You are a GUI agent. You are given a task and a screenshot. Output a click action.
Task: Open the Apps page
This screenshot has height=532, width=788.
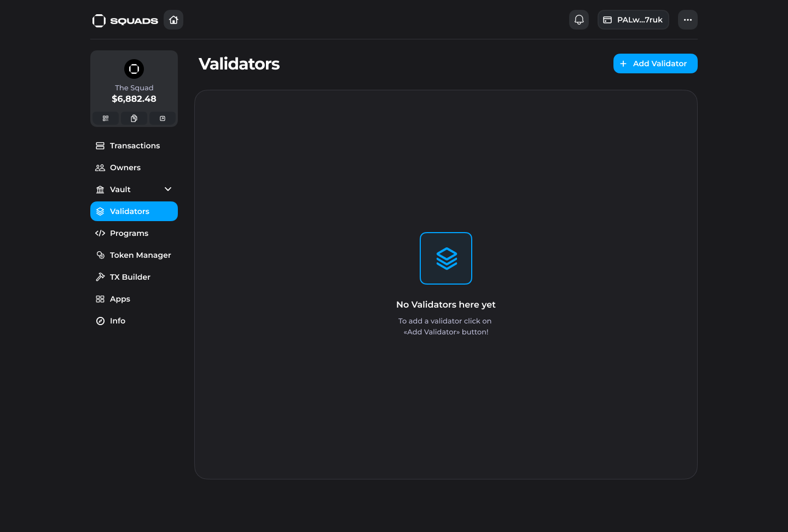point(120,299)
